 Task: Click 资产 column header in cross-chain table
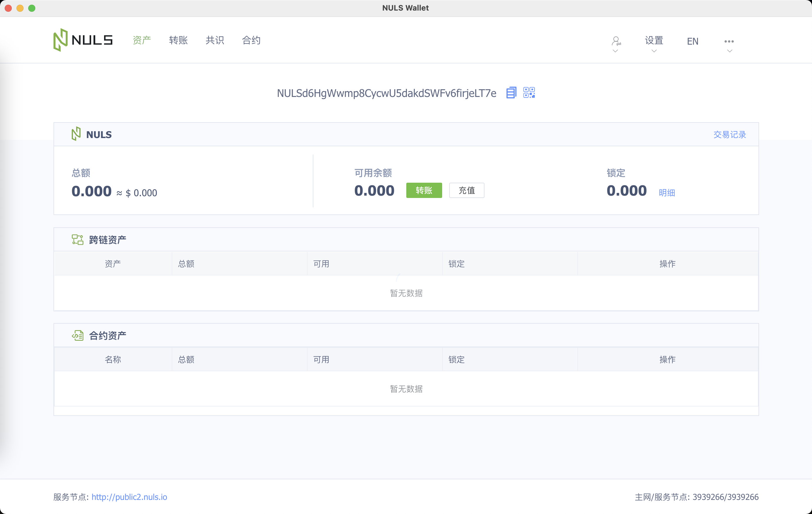[113, 264]
